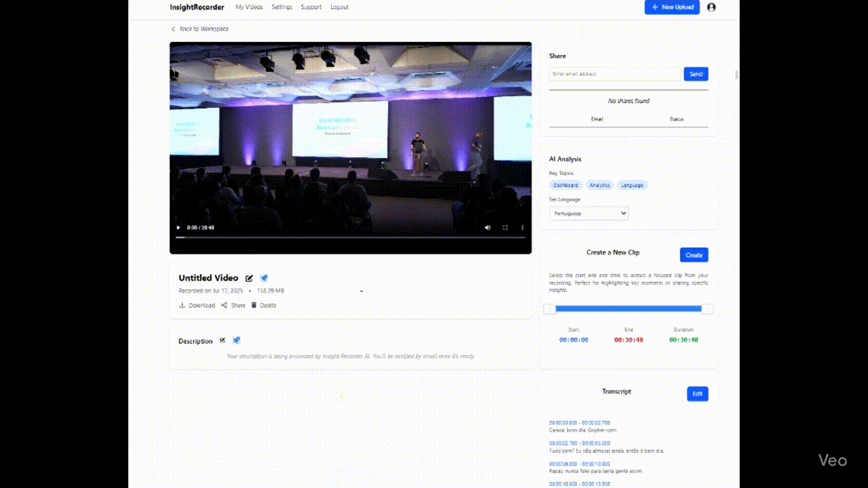868x488 pixels.
Task: Open the My Videos menu item
Action: (x=249, y=7)
